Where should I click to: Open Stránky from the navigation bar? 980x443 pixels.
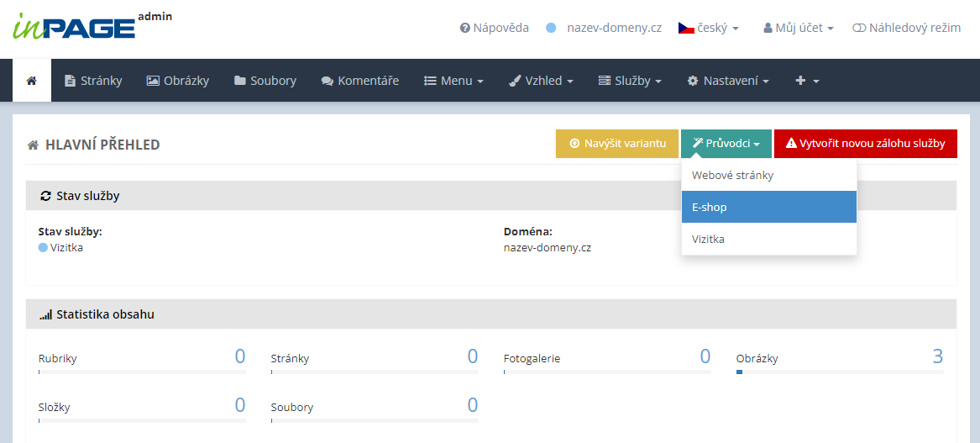tap(93, 81)
